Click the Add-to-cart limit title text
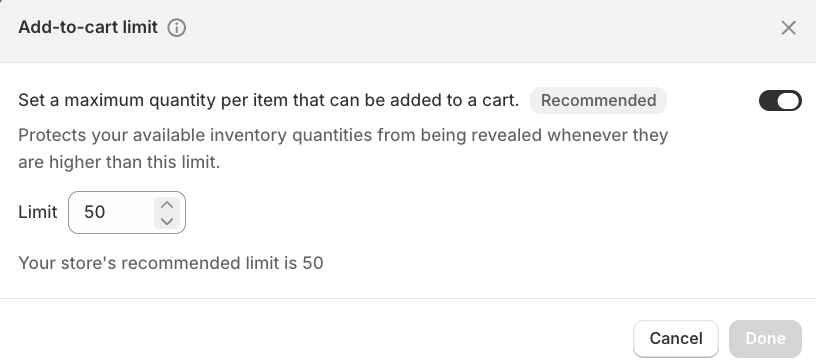Screen dimensions: 816x364 [x=88, y=27]
